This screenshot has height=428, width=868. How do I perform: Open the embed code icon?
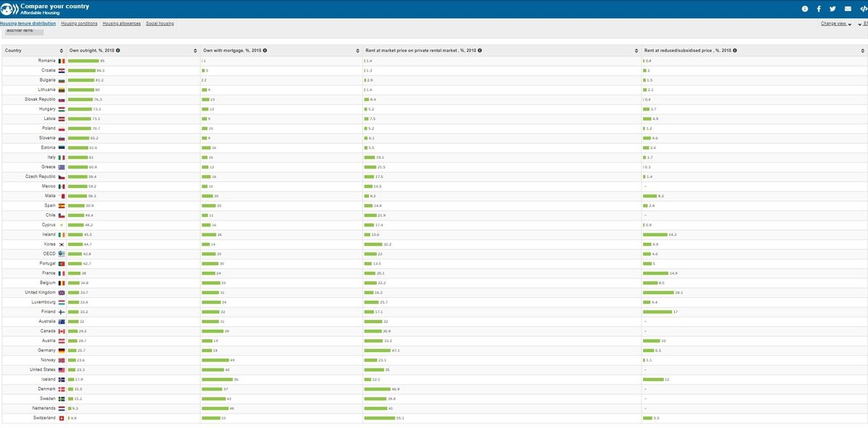coord(862,9)
